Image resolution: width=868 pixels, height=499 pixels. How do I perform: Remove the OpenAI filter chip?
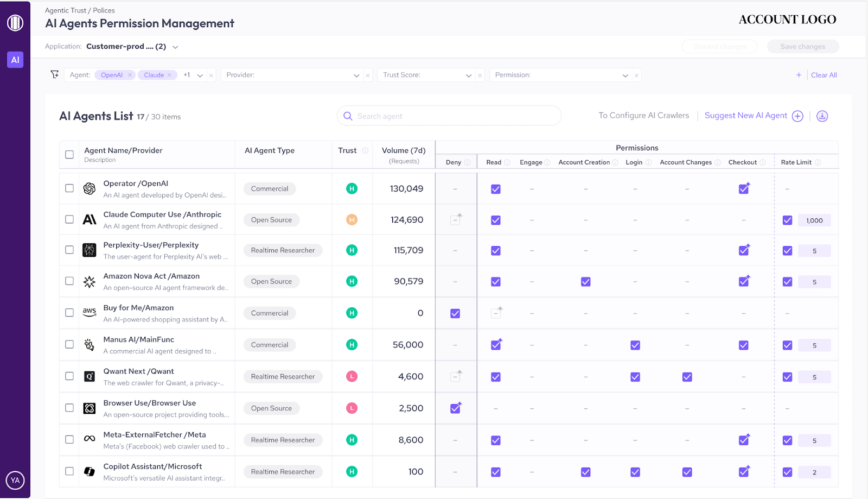click(130, 75)
